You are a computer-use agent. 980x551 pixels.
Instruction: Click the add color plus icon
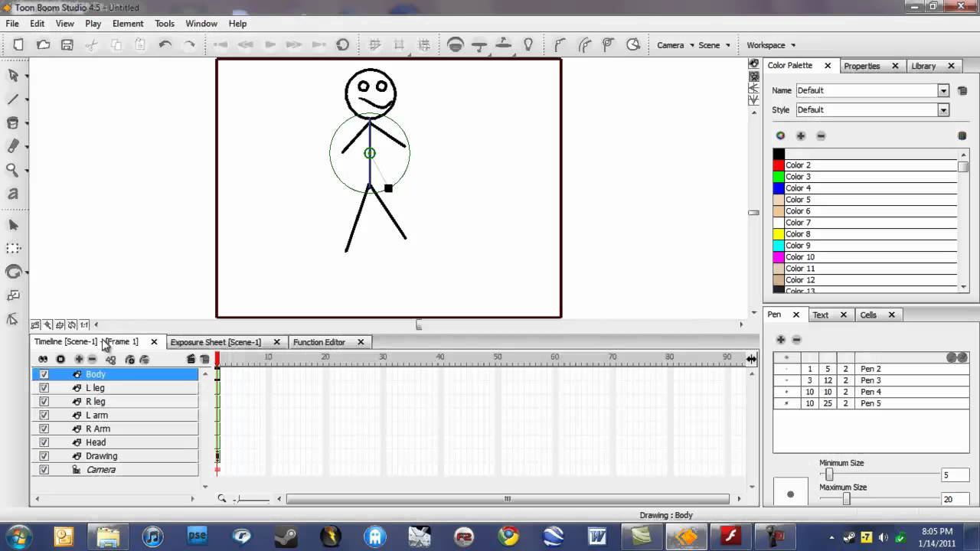801,136
